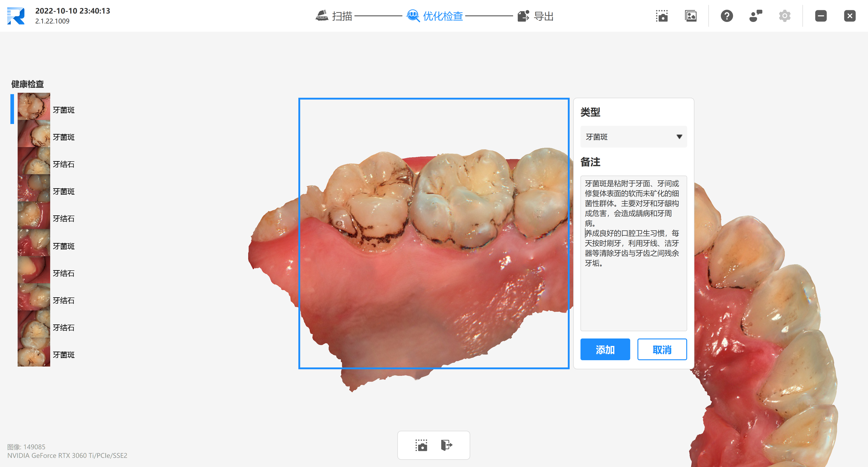
Task: Select the third row 牙结石 thumbnail
Action: [34, 161]
